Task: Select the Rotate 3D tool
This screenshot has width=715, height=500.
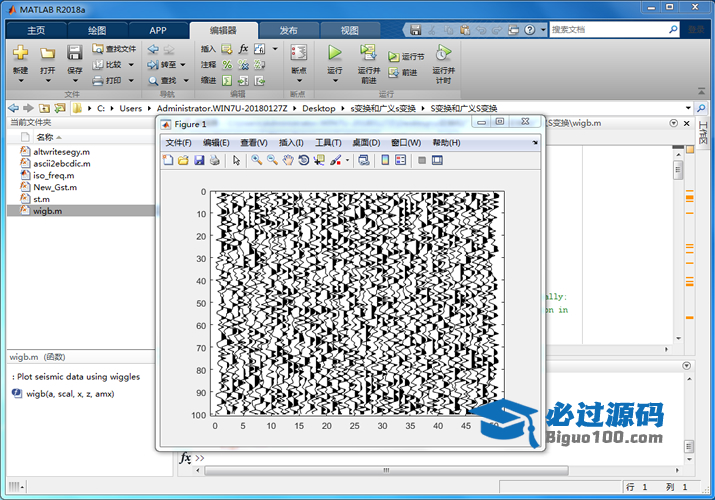Action: coord(303,160)
